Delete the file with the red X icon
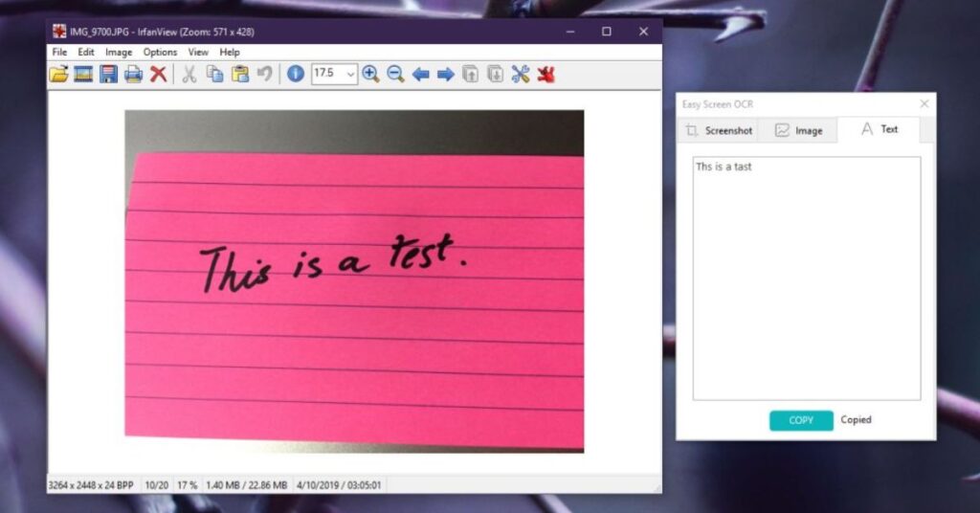980x513 pixels. pos(158,74)
